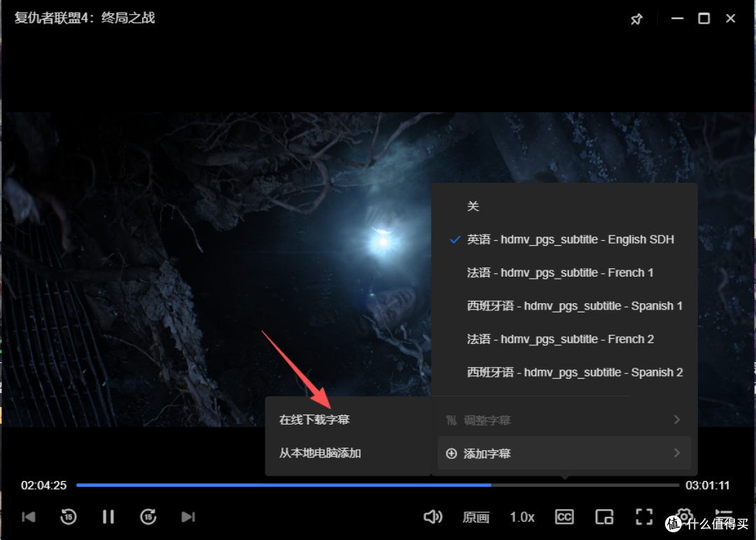Click the title 复仇者联盟4：终局之战
This screenshot has width=756, height=540.
85,18
